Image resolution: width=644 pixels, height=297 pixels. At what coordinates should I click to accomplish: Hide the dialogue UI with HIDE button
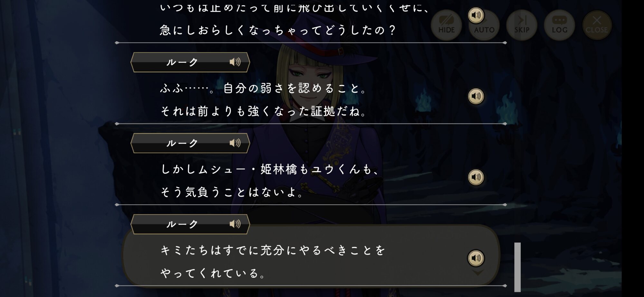(x=446, y=25)
